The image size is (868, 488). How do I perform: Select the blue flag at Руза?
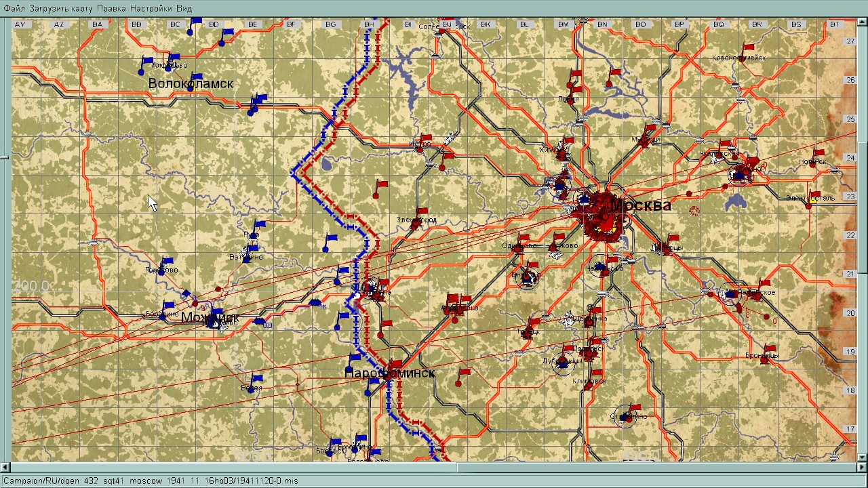pyautogui.click(x=256, y=228)
